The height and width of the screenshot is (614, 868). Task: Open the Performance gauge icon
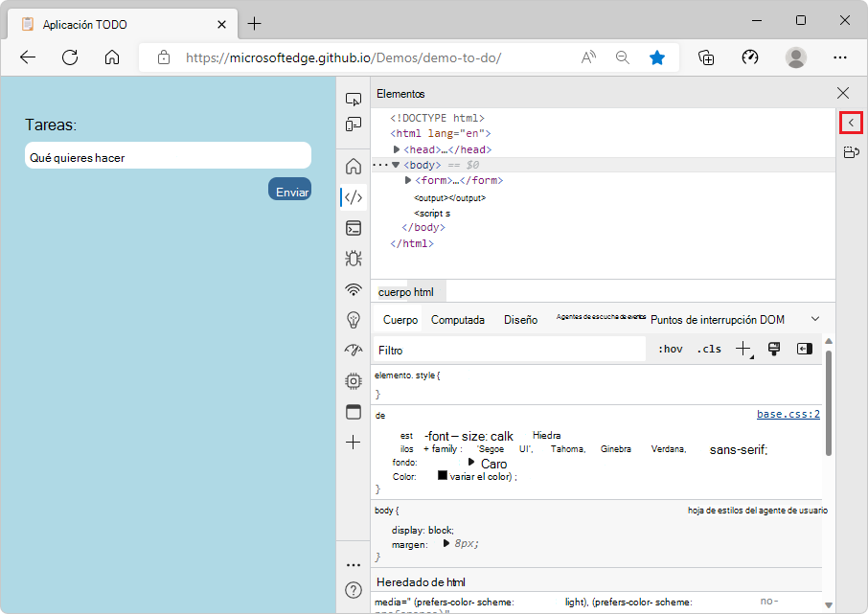point(354,350)
